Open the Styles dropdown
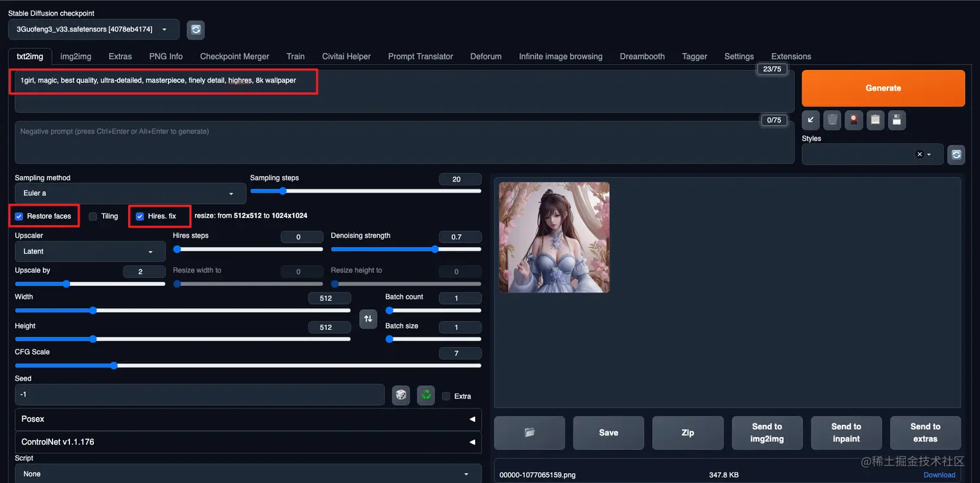This screenshot has height=483, width=980. (x=872, y=154)
